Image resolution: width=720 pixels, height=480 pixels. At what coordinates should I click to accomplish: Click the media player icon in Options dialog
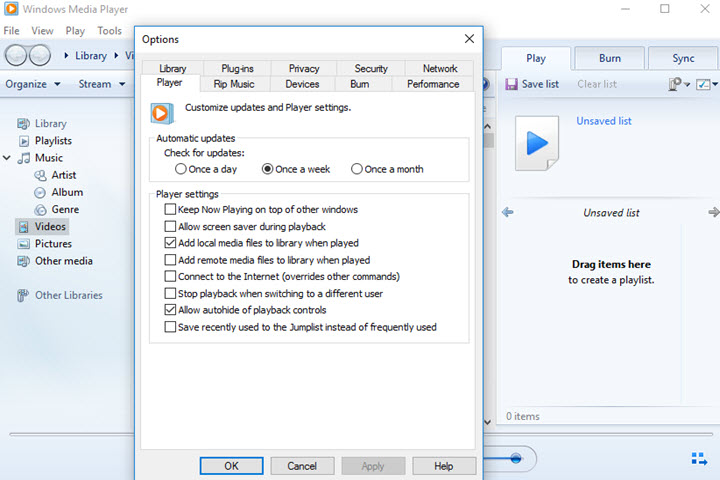point(161,113)
